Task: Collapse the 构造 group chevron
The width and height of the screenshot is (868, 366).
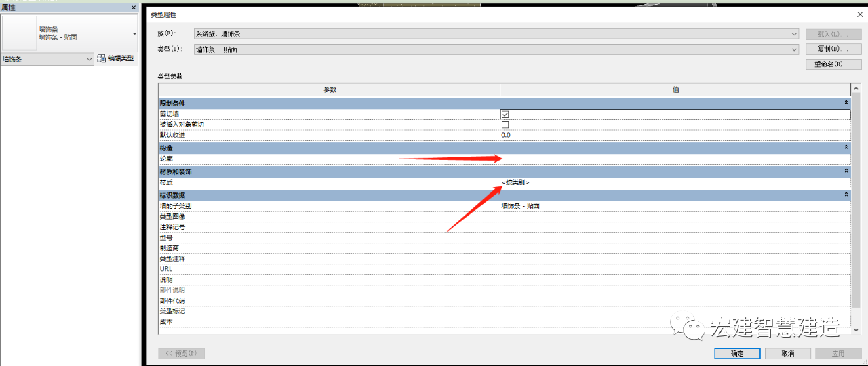Action: tap(846, 147)
